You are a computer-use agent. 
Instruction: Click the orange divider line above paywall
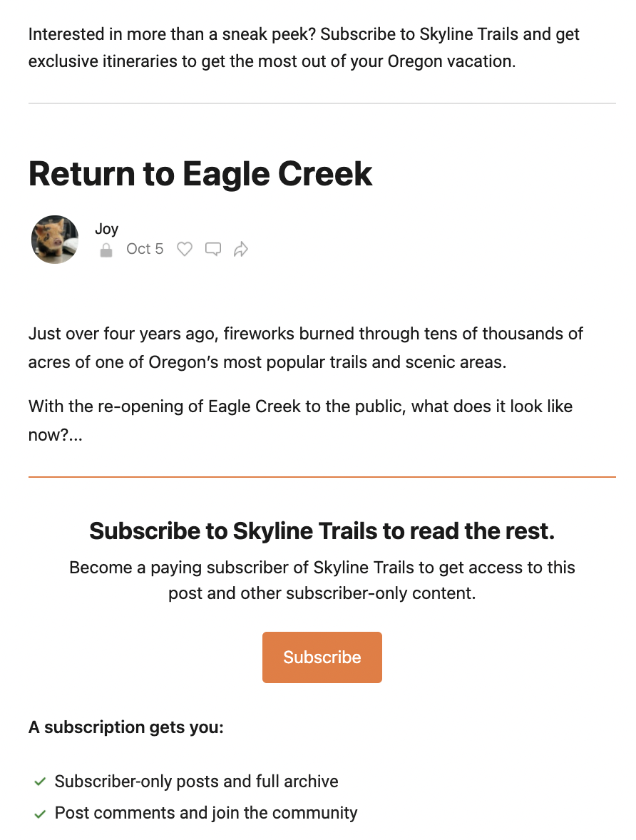pos(322,477)
